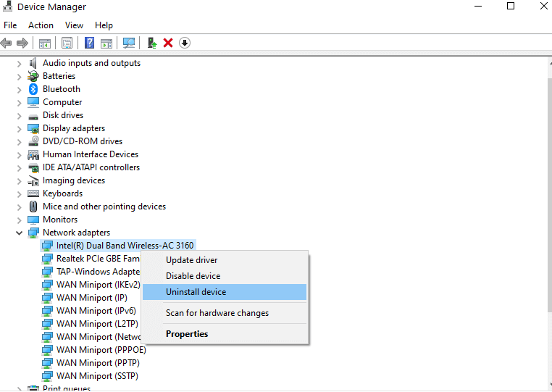Screen dimensions: 552x392
Task: Expand the Imaging devices node chevron
Action: (19, 181)
